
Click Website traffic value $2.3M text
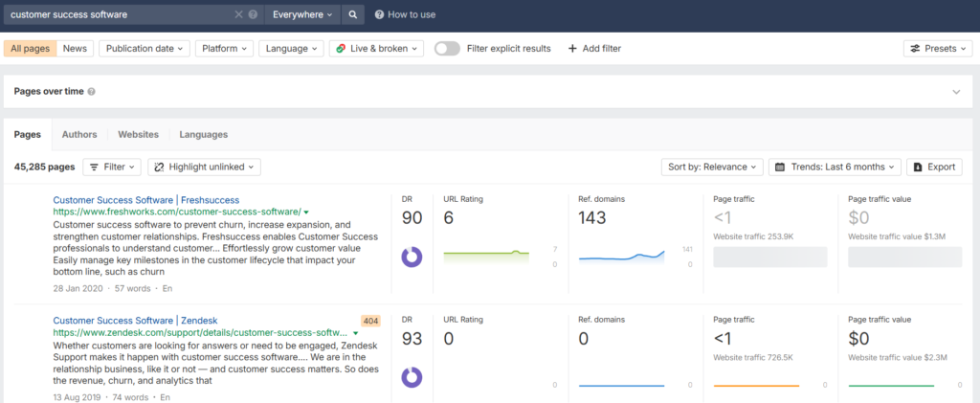click(898, 357)
